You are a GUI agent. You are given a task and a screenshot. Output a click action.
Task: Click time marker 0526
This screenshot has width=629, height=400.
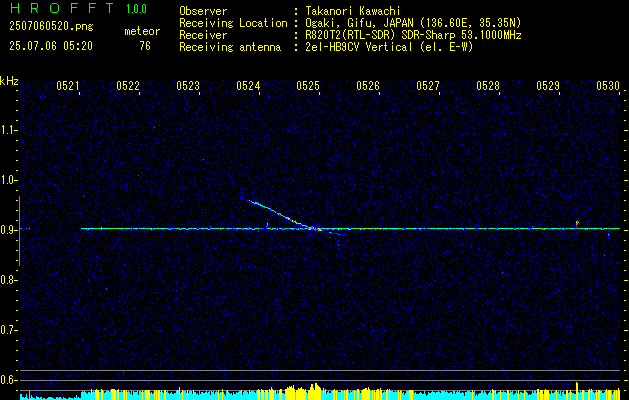pyautogui.click(x=368, y=85)
